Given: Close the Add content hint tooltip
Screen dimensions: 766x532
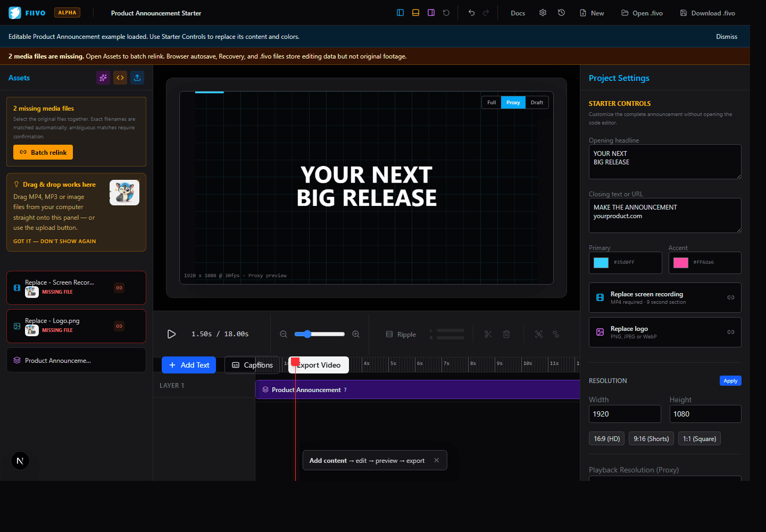Looking at the screenshot, I should (437, 461).
